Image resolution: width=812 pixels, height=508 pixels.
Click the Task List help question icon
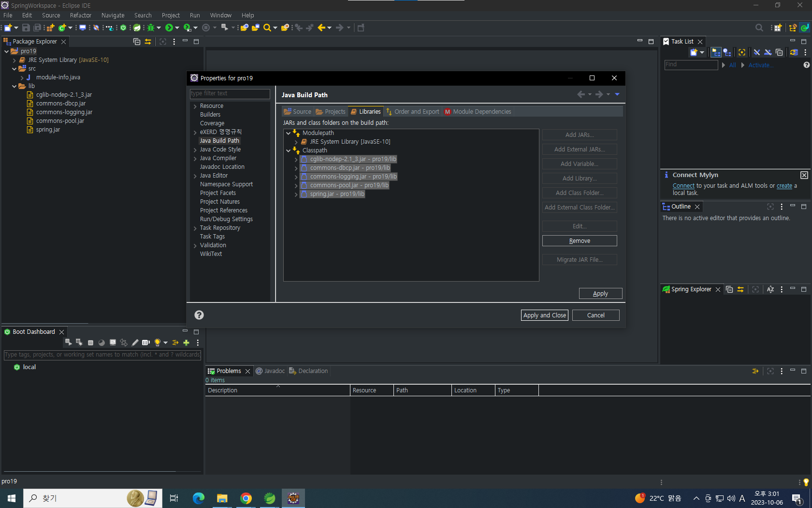pyautogui.click(x=806, y=65)
